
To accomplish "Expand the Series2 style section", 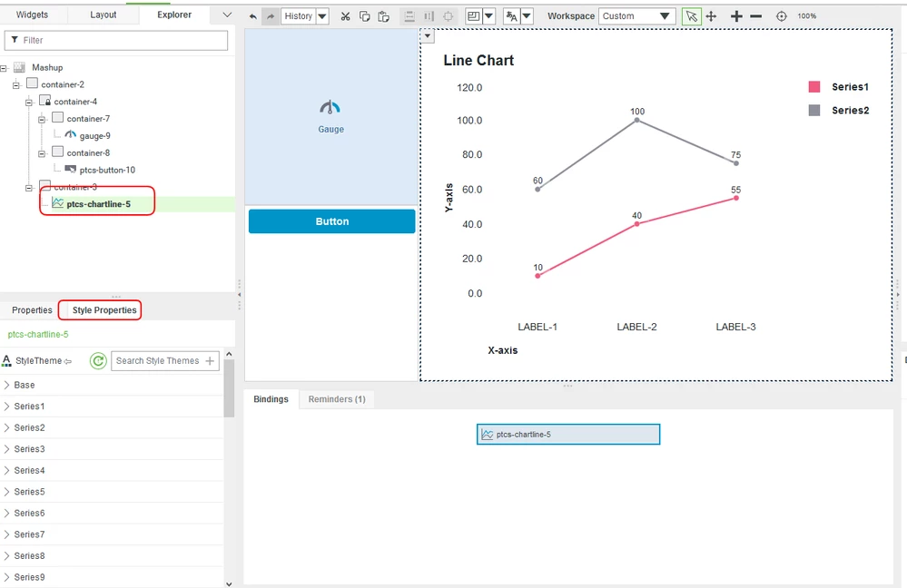I will point(7,427).
